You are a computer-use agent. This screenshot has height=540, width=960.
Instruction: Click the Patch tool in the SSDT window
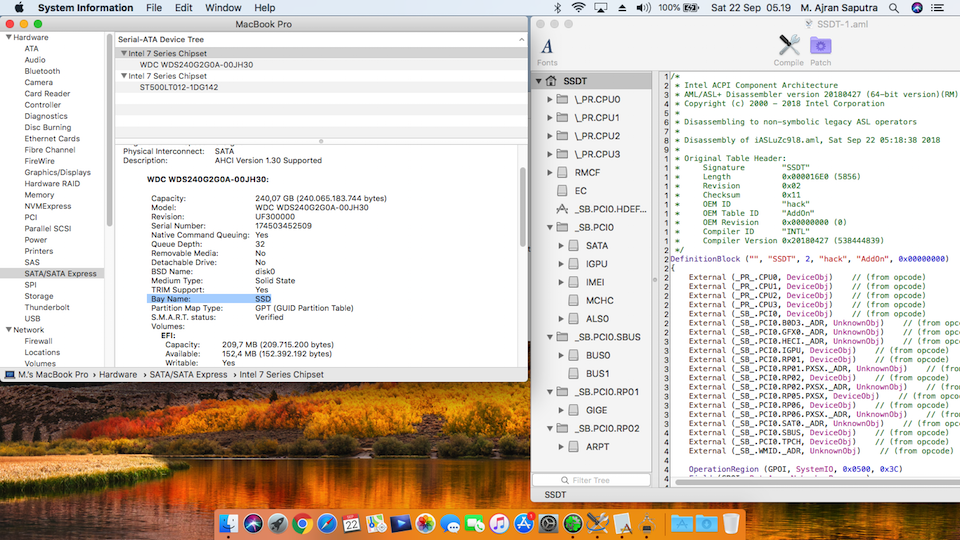point(820,51)
